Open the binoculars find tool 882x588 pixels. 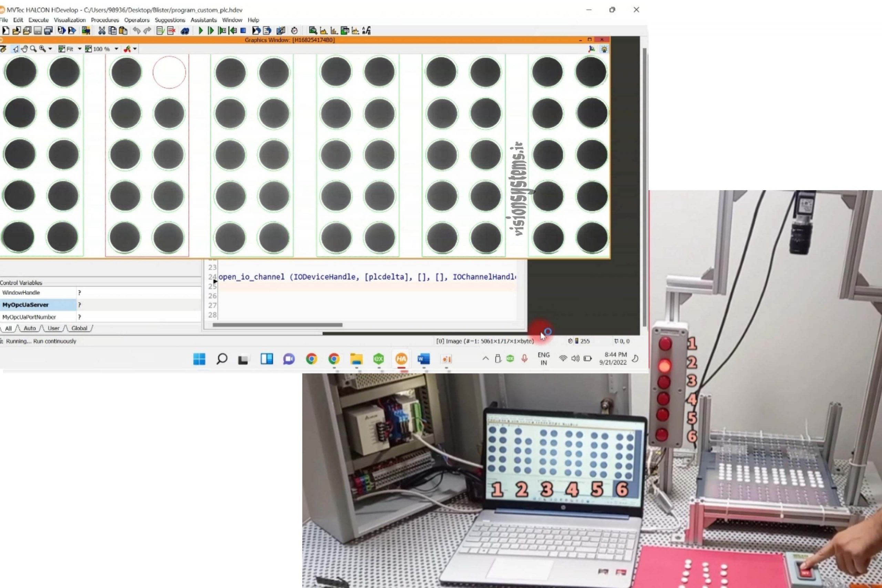185,31
